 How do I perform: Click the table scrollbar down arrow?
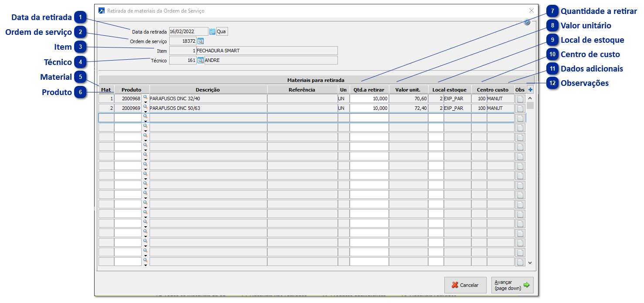coord(530,263)
